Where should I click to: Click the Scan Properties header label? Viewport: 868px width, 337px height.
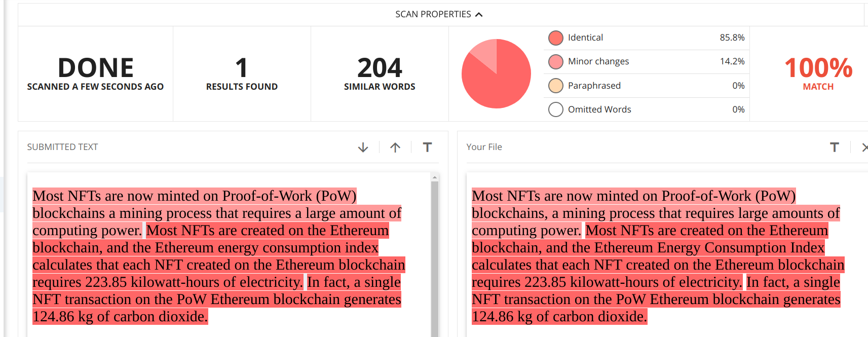point(433,14)
